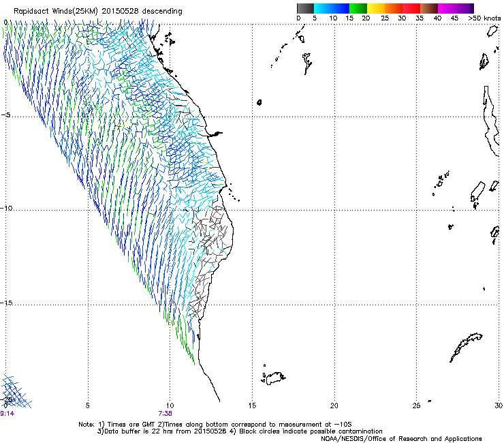Click the longitude label '30' on bottom axis
The width and height of the screenshot is (504, 443).
point(499,406)
